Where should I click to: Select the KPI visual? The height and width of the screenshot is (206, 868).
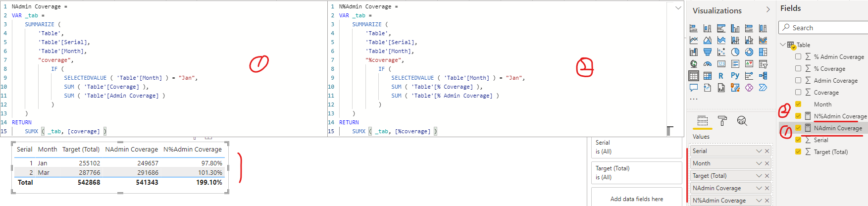click(x=749, y=64)
